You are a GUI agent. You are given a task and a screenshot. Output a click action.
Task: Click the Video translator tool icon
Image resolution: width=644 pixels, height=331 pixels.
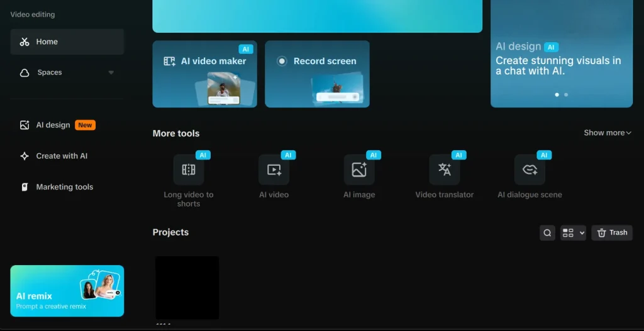pos(445,170)
